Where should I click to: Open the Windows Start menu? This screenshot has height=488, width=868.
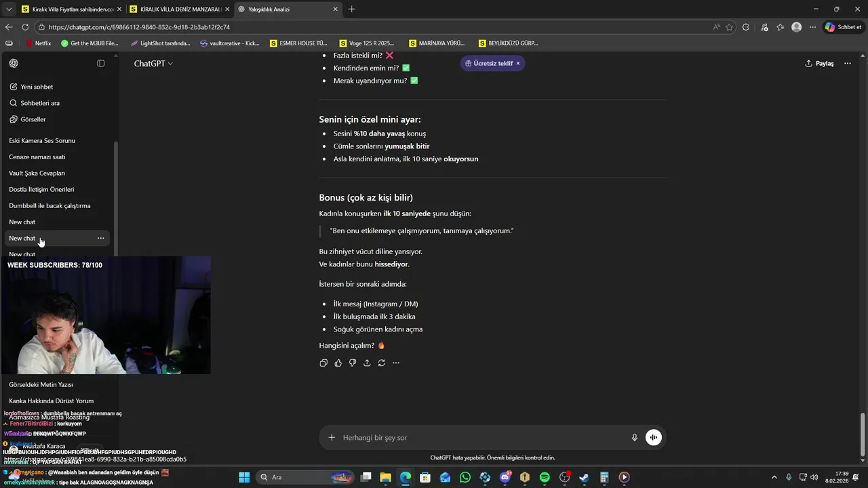coord(244,477)
